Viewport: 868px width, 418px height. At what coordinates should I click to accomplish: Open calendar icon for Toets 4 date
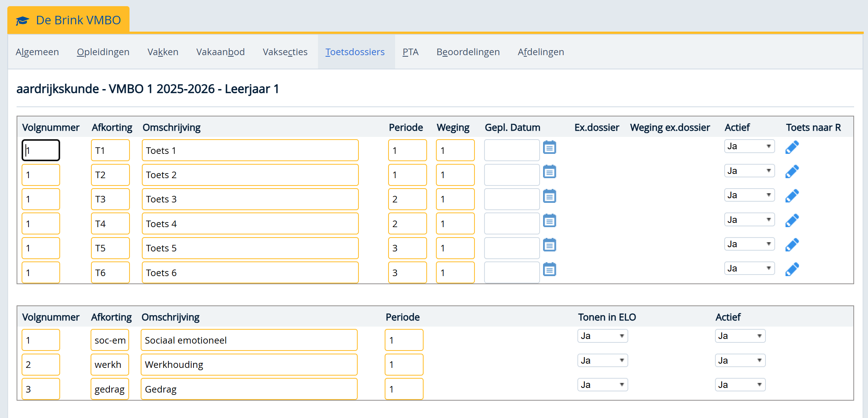(x=549, y=221)
